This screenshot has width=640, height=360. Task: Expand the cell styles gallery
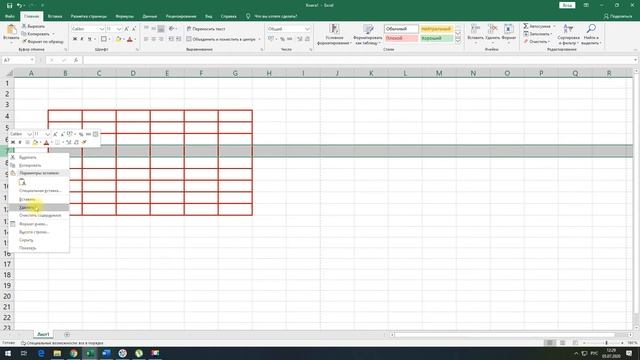point(458,40)
